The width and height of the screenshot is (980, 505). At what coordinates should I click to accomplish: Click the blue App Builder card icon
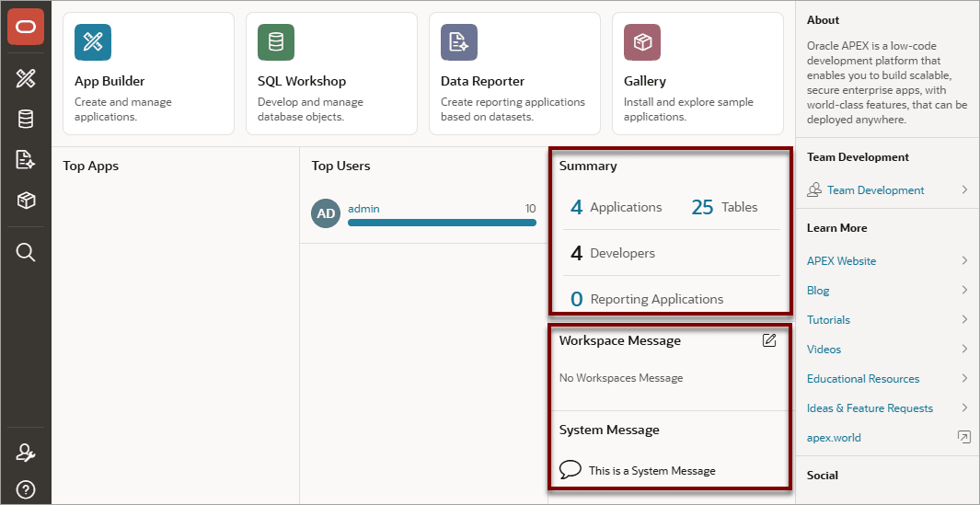click(93, 42)
